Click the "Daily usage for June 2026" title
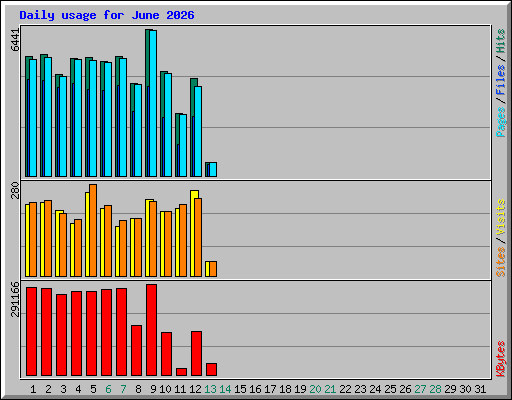This screenshot has width=512, height=400. [107, 15]
